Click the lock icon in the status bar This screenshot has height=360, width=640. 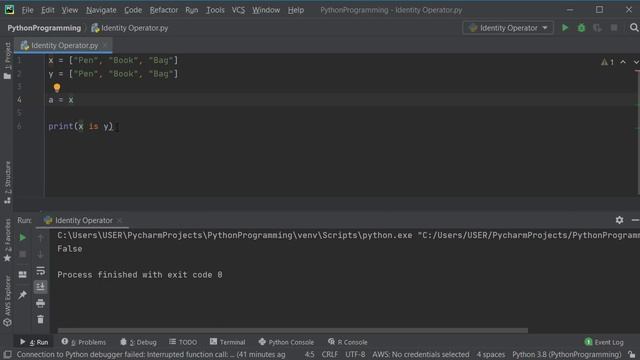[631, 354]
